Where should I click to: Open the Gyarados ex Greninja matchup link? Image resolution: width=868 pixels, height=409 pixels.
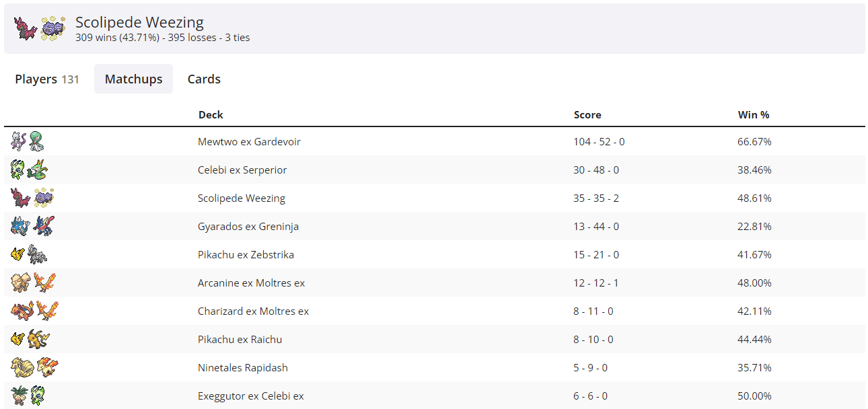(248, 227)
